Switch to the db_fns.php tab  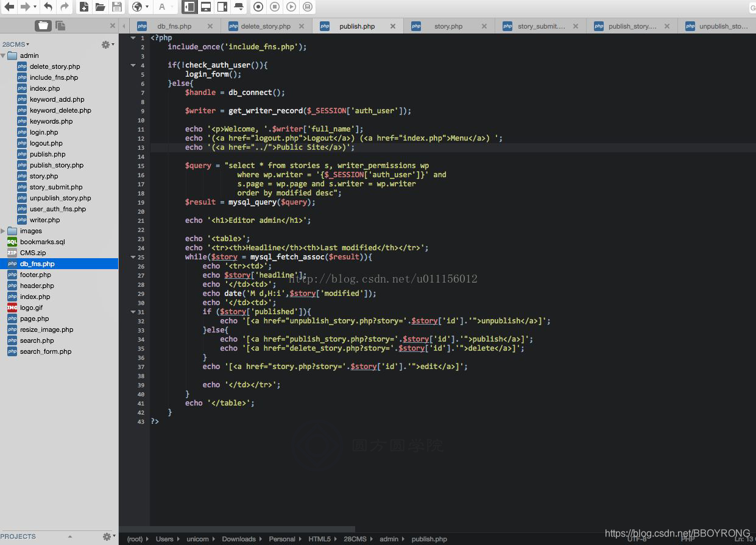coord(174,26)
